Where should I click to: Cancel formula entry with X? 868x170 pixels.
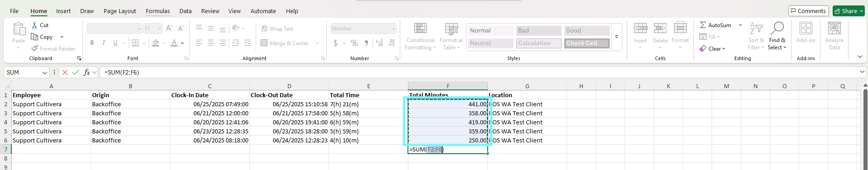coord(65,72)
